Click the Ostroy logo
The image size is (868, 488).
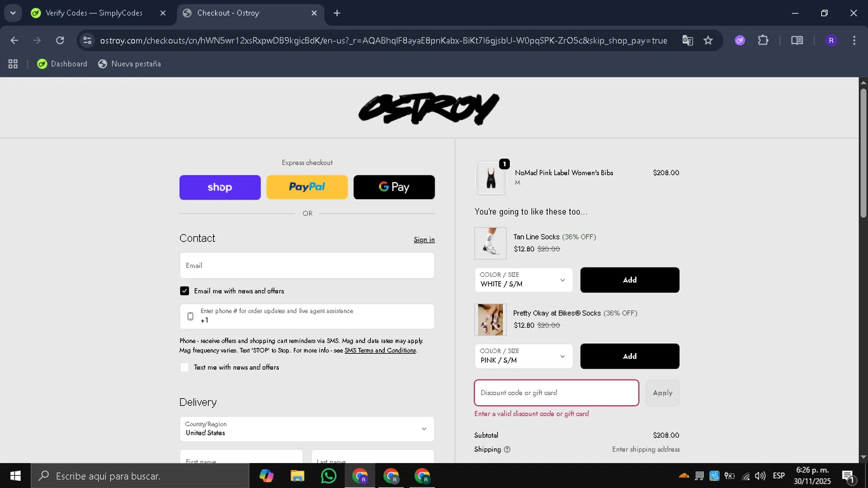coord(429,108)
